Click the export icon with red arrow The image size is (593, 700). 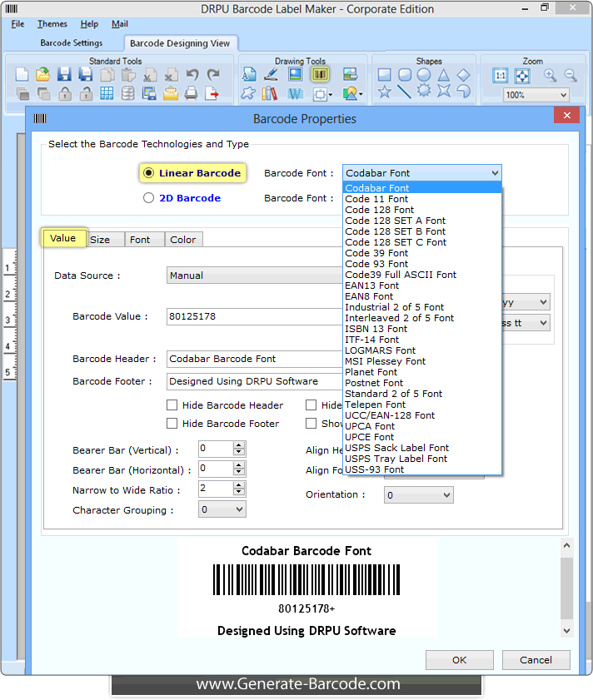pyautogui.click(x=212, y=93)
